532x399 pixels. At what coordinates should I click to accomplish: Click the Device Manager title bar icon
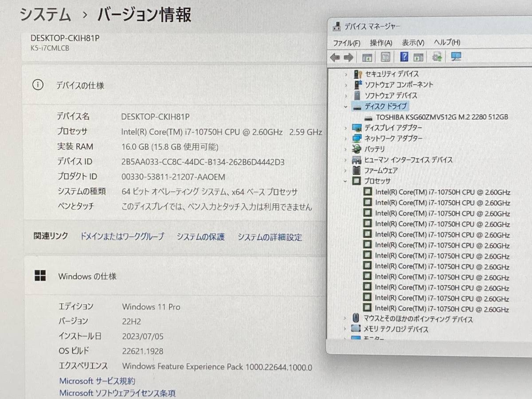(x=337, y=27)
